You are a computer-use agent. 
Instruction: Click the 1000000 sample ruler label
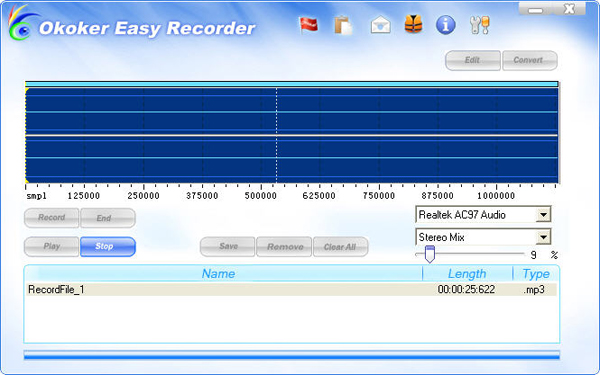(x=496, y=196)
